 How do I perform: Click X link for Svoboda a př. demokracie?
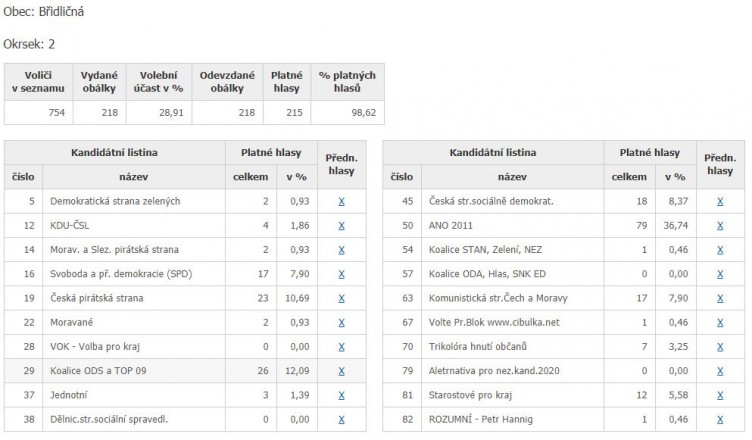(341, 274)
